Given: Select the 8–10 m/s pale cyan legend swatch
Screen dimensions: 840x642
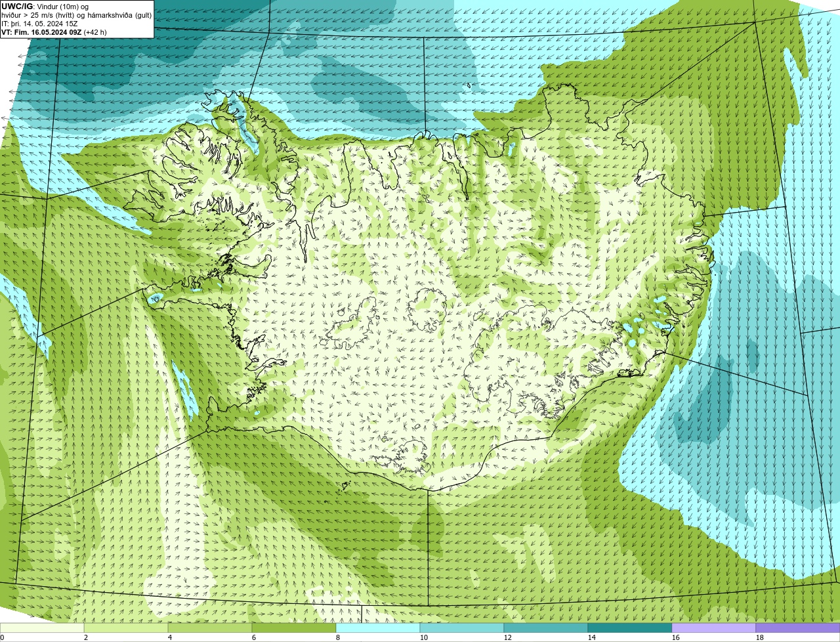Looking at the screenshot, I should click(378, 628).
